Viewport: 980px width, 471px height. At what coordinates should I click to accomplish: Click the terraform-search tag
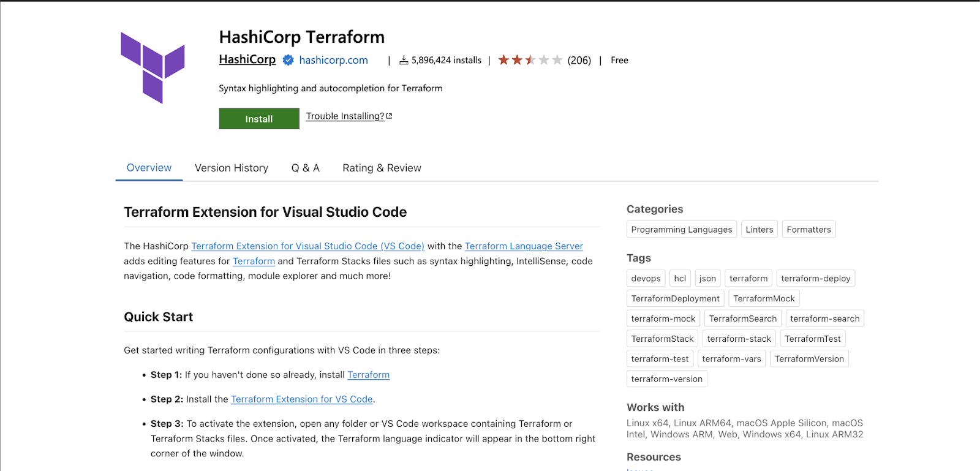click(825, 319)
